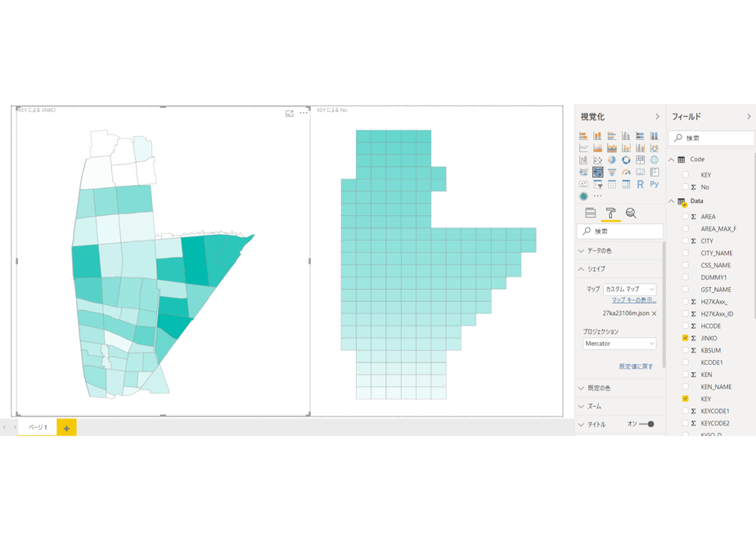Select the ArcGIS Maps visual

pyautogui.click(x=583, y=196)
